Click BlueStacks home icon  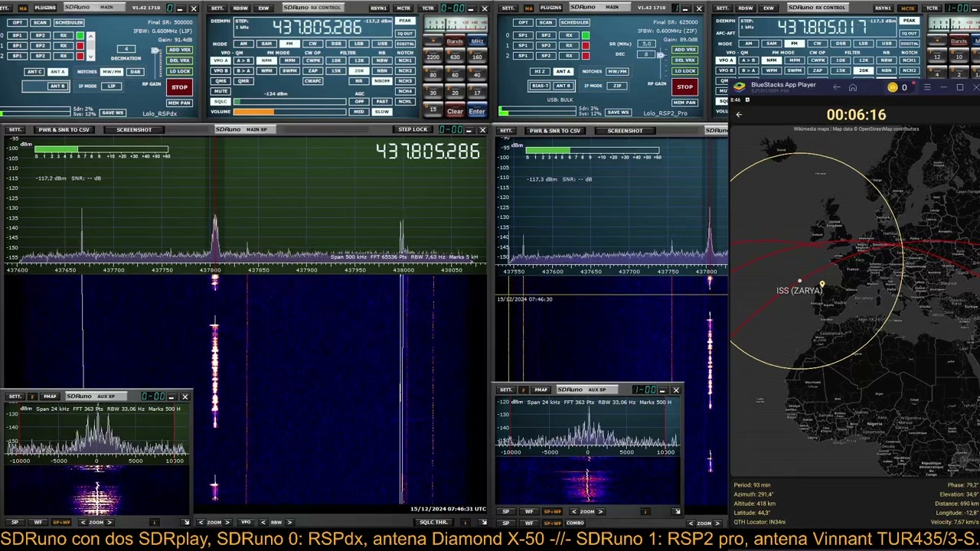pyautogui.click(x=853, y=86)
